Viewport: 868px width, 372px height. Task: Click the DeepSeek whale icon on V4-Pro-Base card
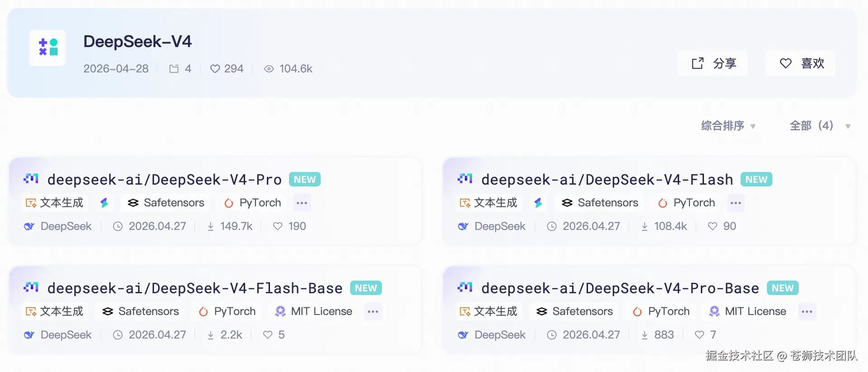463,335
